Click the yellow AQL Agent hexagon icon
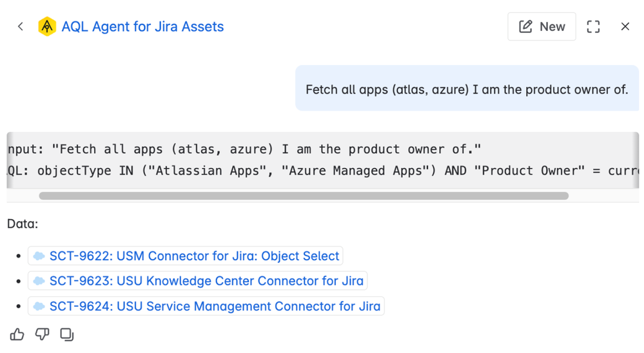The height and width of the screenshot is (353, 644). (47, 26)
